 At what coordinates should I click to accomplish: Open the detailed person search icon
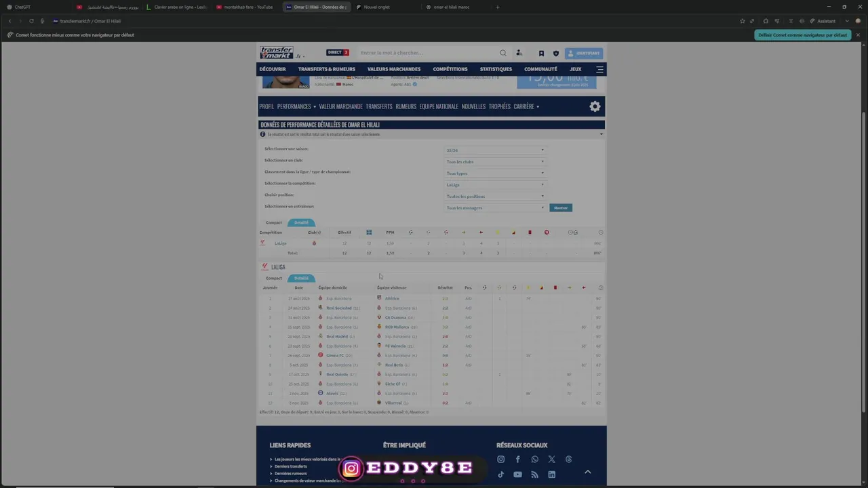click(519, 53)
